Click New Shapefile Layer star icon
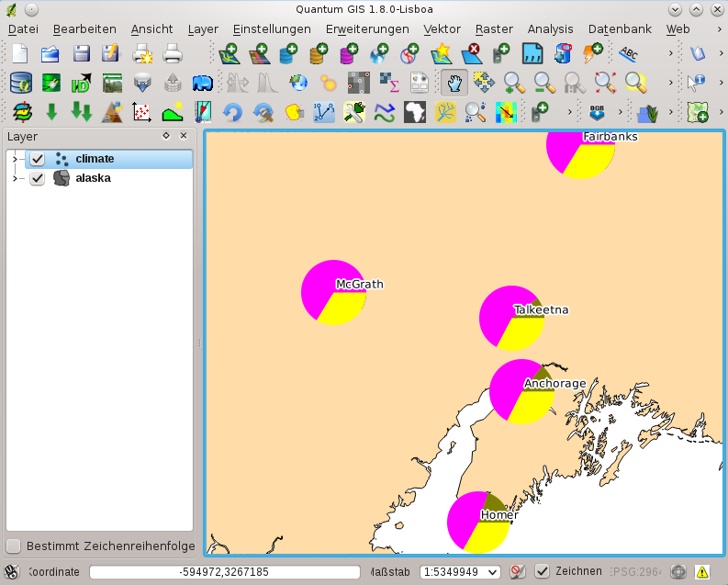The width and height of the screenshot is (728, 585). [441, 54]
